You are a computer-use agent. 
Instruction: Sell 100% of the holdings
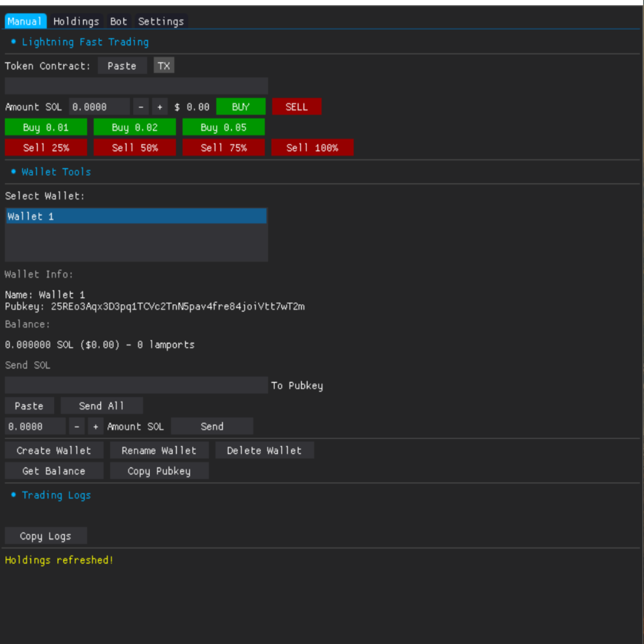pyautogui.click(x=312, y=148)
